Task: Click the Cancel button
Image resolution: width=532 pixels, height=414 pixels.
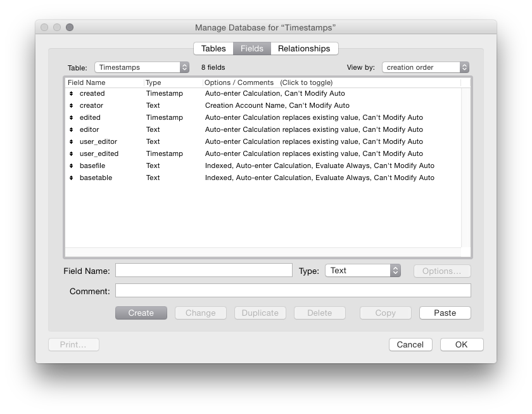Action: pyautogui.click(x=410, y=345)
